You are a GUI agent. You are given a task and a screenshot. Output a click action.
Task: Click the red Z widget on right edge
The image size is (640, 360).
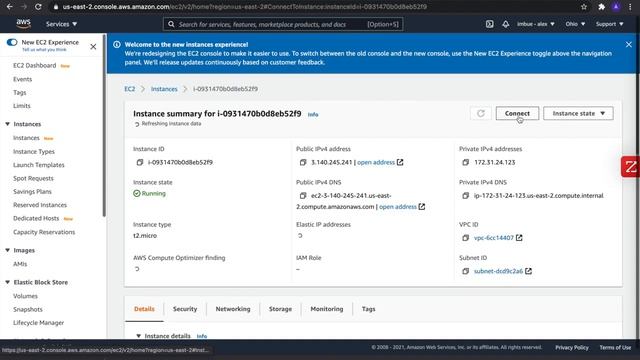[631, 167]
